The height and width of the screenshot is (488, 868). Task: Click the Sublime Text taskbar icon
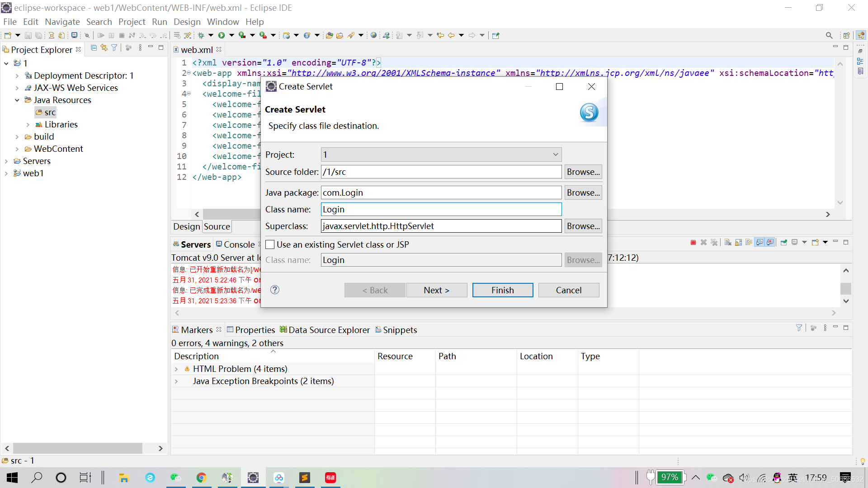point(305,478)
